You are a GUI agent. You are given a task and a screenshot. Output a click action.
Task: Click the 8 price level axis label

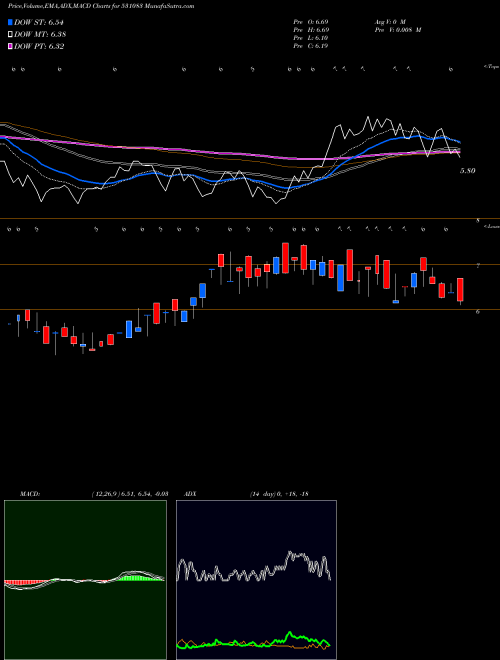[x=478, y=221]
